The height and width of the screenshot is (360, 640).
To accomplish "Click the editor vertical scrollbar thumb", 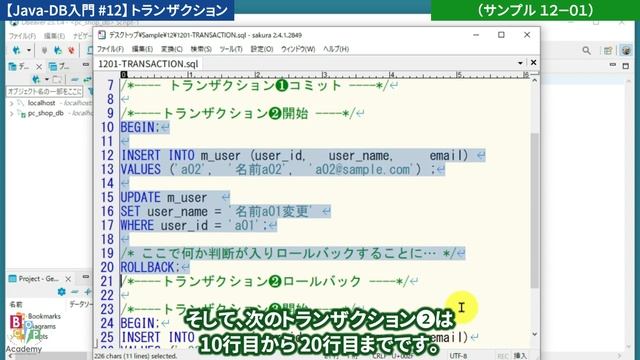I will 534,210.
